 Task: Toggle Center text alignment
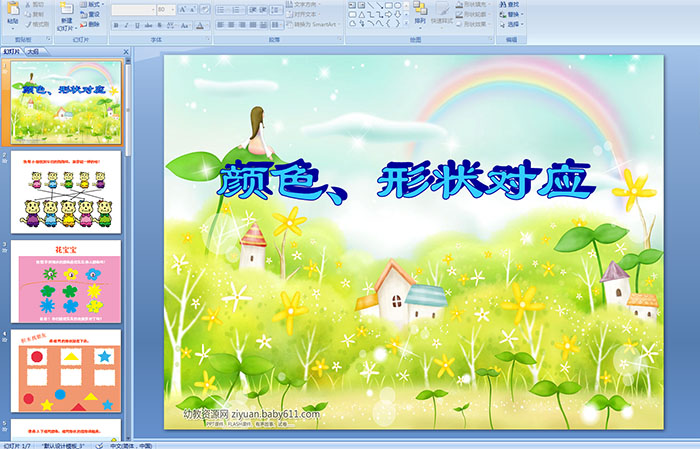(231, 25)
